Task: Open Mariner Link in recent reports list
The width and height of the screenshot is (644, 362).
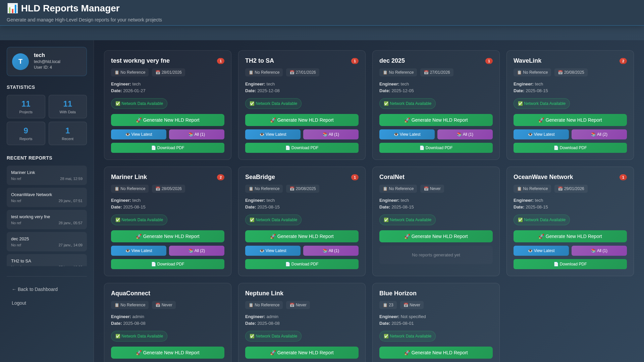Action: [47, 175]
